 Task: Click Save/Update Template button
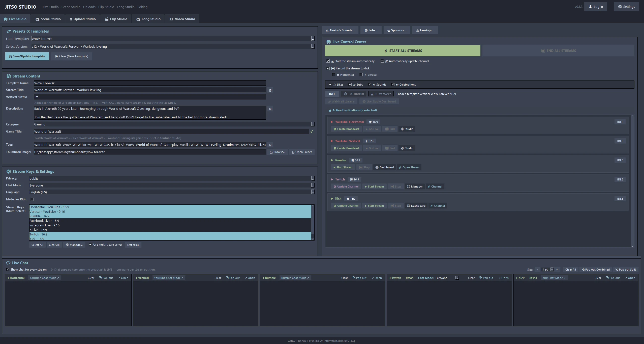27,56
